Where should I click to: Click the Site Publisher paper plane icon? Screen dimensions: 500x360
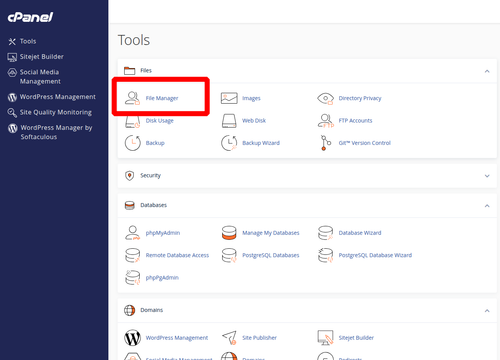point(229,338)
